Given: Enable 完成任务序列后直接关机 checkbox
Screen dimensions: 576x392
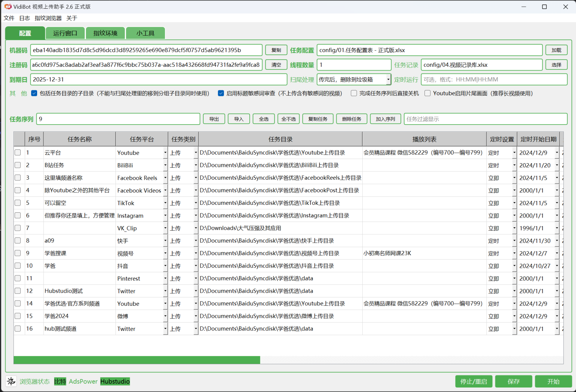Looking at the screenshot, I should click(x=354, y=93).
